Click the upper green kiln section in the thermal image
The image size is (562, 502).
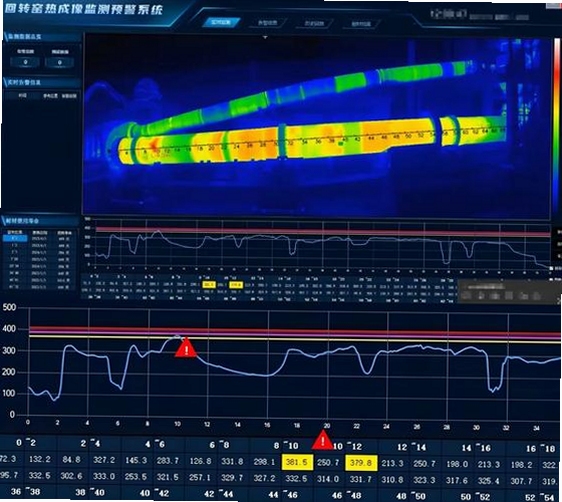coord(351,82)
